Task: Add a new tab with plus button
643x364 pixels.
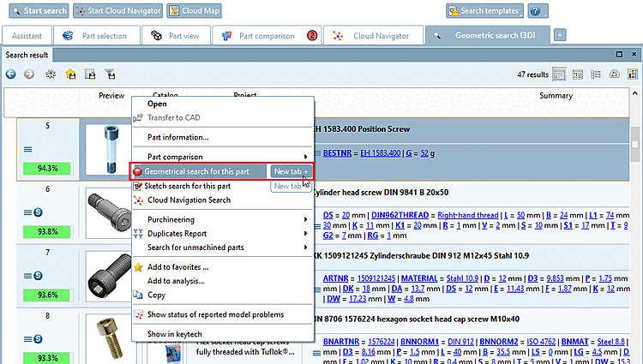Action: (x=560, y=35)
